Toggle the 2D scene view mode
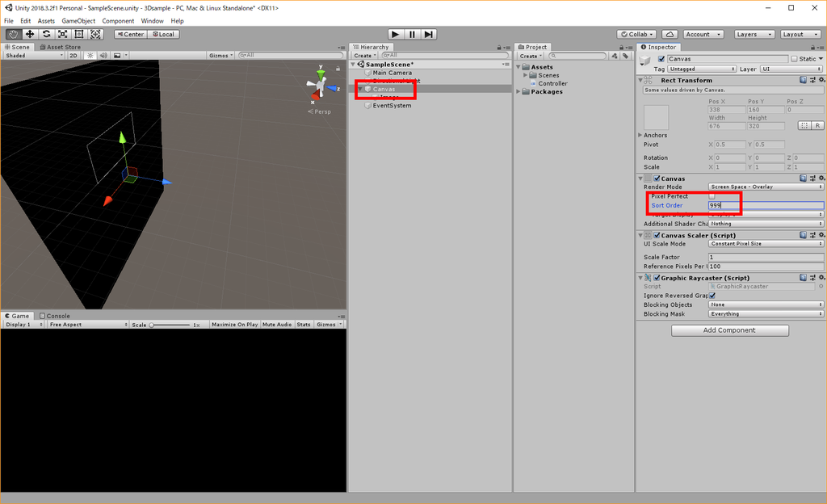 [73, 56]
